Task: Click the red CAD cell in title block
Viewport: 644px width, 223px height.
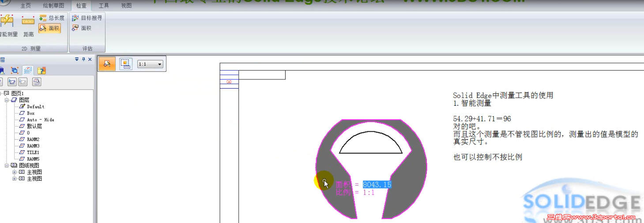Action: coord(229,82)
